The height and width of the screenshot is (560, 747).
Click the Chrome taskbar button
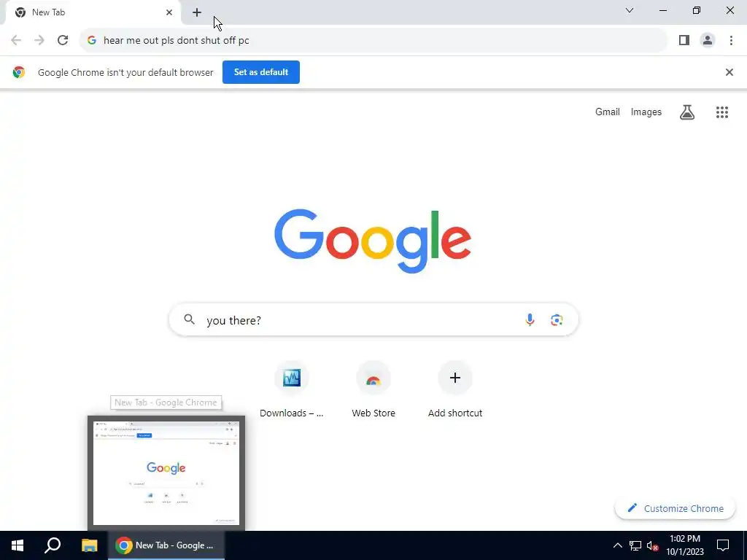pos(166,545)
